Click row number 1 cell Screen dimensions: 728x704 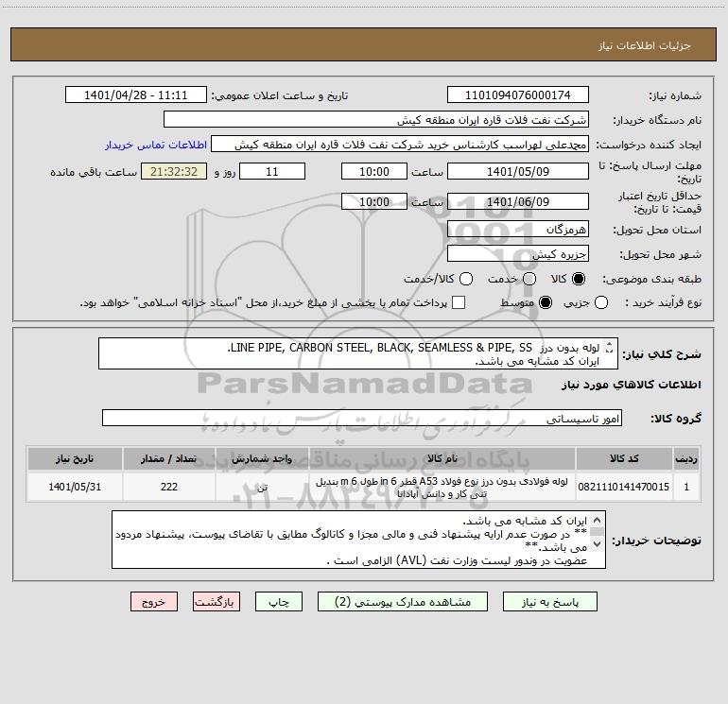tap(686, 487)
